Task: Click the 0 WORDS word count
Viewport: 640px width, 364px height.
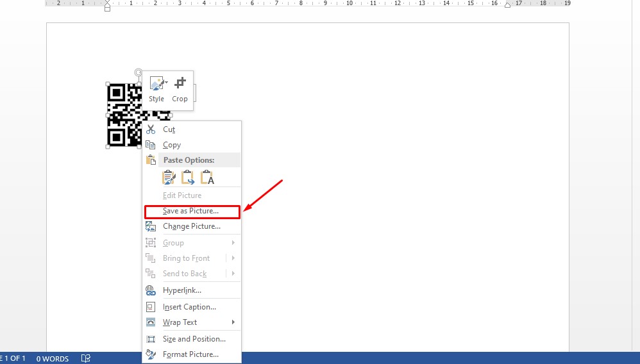Action: (52, 359)
